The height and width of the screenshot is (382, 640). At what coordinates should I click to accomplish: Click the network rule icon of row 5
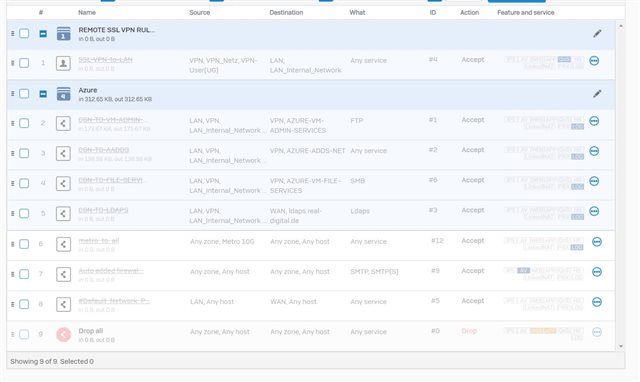coord(63,213)
